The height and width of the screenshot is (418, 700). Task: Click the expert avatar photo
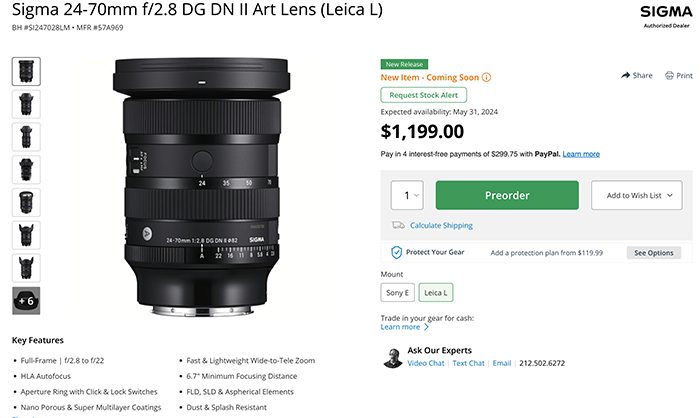[x=392, y=357]
